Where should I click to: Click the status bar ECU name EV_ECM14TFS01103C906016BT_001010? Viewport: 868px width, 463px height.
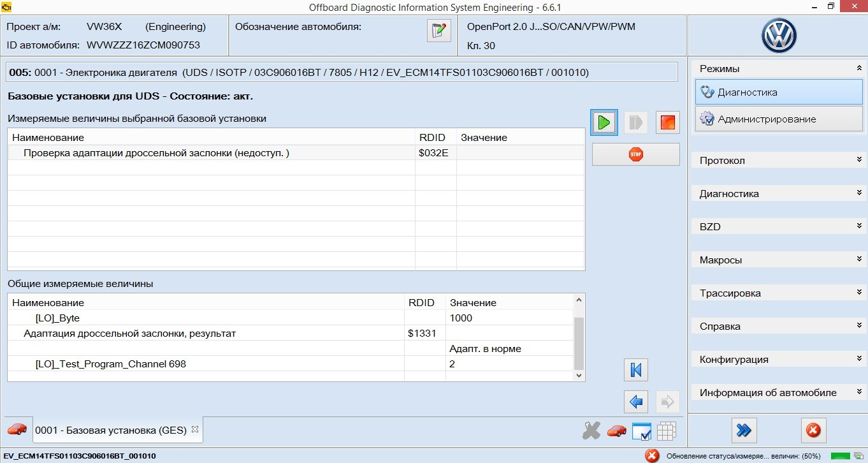(79, 456)
